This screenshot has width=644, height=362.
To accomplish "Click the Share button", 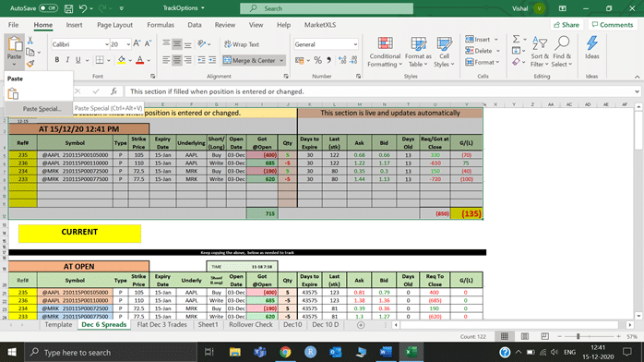I will click(x=566, y=25).
